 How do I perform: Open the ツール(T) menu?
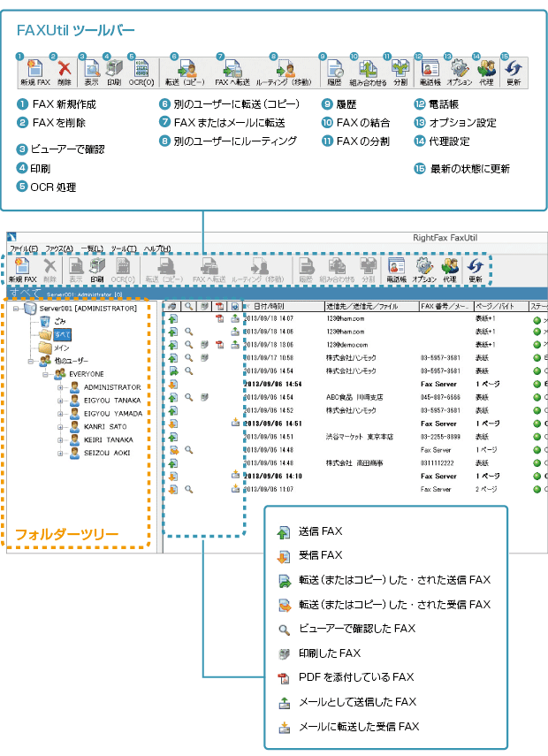click(x=124, y=248)
